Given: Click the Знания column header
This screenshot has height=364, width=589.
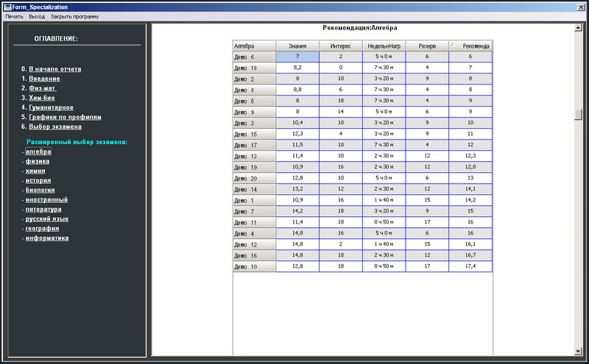Looking at the screenshot, I should [297, 46].
